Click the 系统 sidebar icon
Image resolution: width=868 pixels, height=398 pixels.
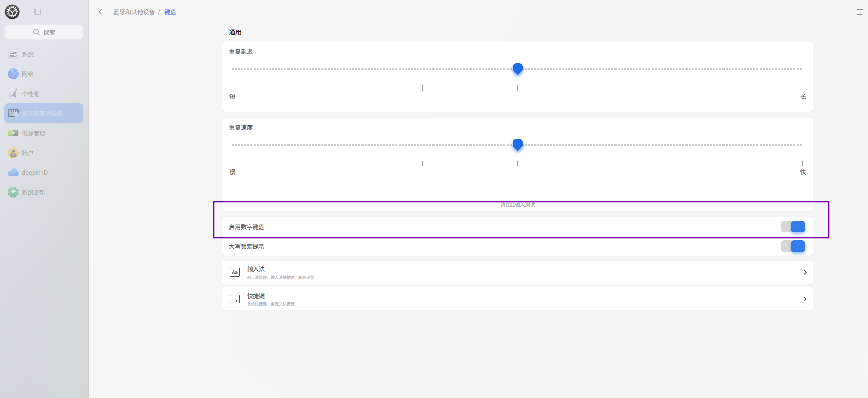click(x=13, y=54)
